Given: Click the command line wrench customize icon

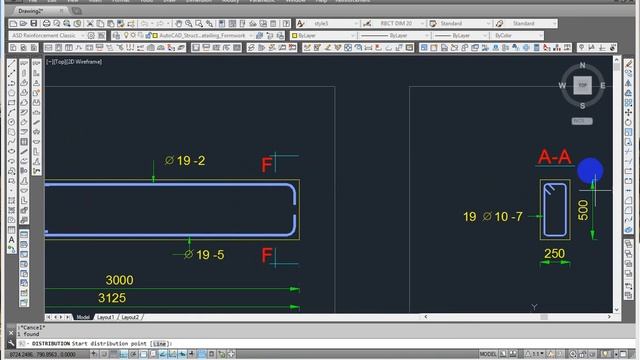Looking at the screenshot, I should click(x=11, y=344).
